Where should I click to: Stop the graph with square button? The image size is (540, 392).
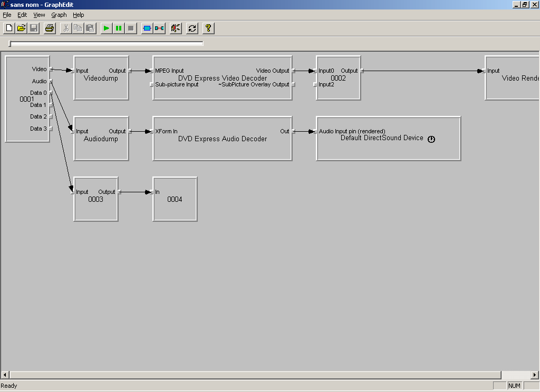click(131, 28)
